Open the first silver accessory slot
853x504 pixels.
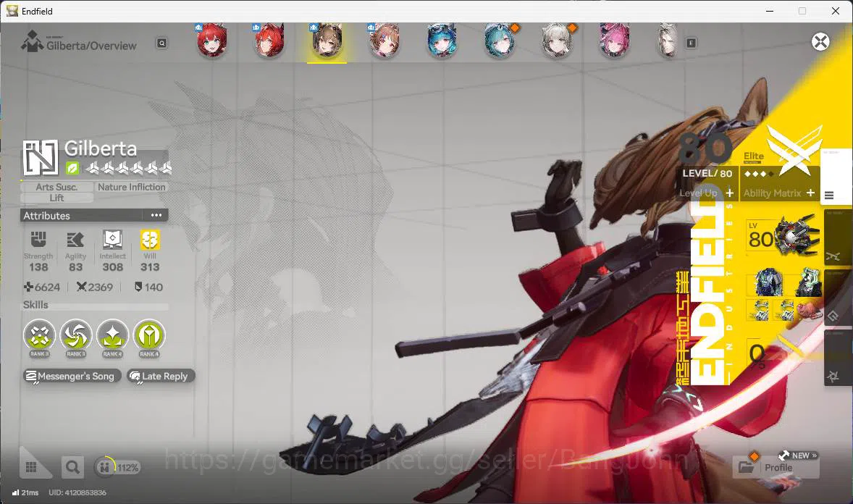[760, 310]
